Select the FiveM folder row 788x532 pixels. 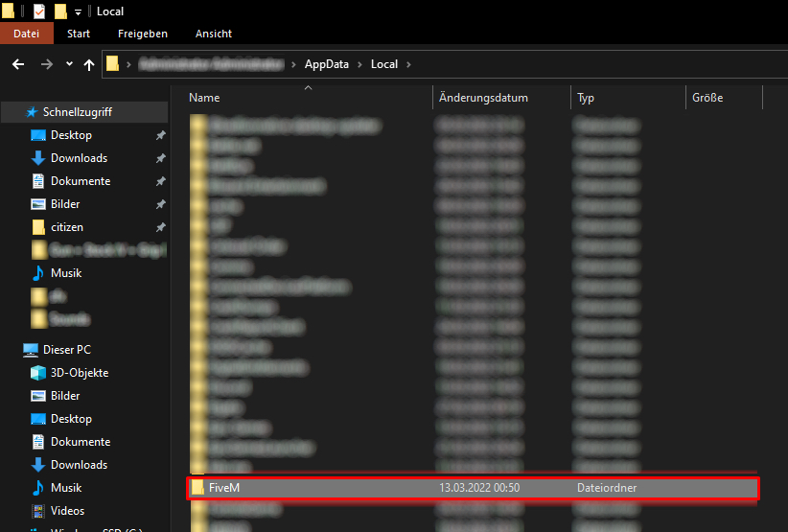click(x=473, y=488)
